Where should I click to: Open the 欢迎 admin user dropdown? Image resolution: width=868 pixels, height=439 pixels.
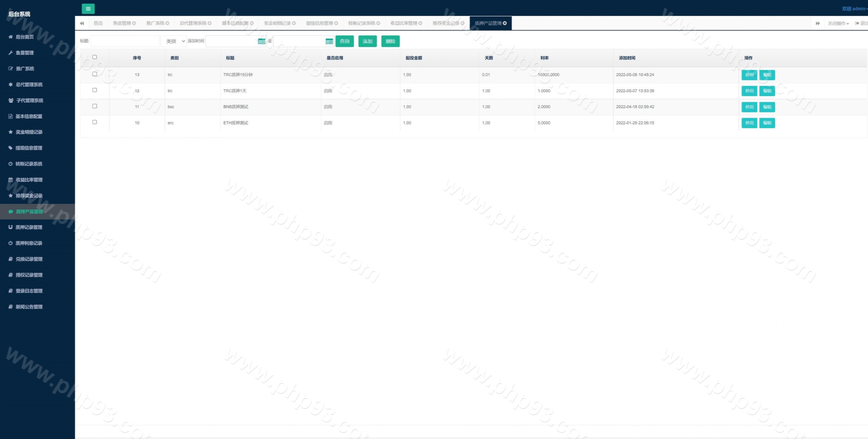pyautogui.click(x=854, y=9)
